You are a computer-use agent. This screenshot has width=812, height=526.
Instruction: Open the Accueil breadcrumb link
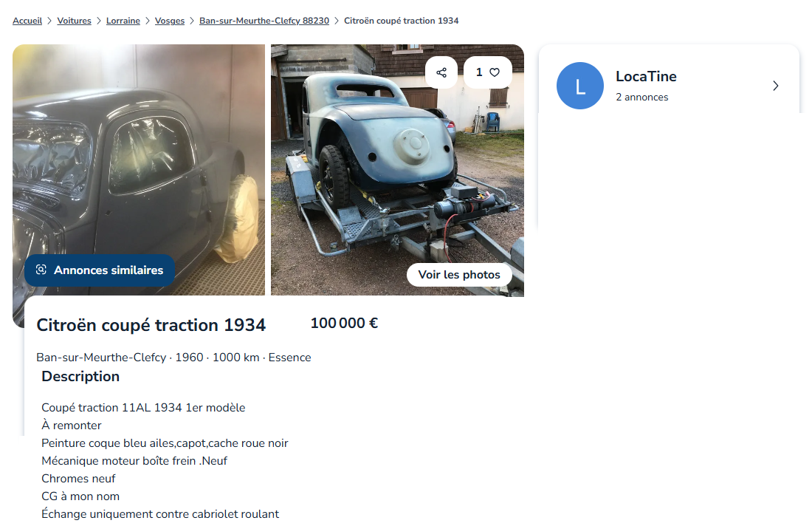click(27, 21)
